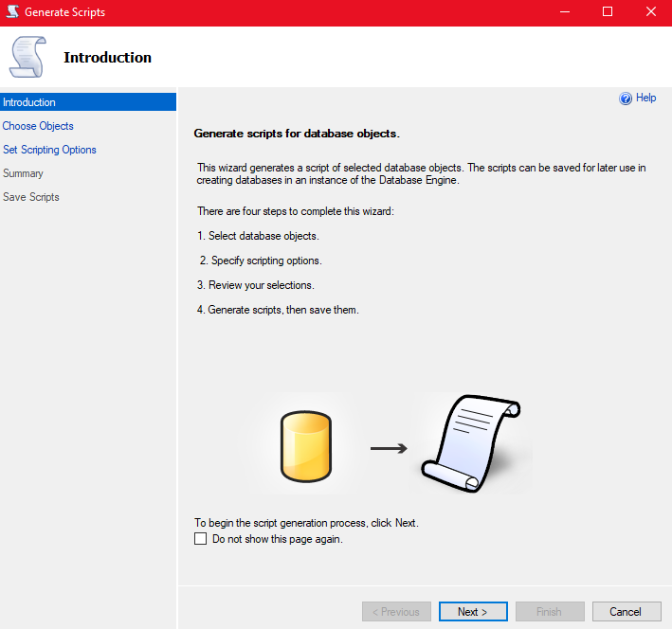Image resolution: width=672 pixels, height=629 pixels.
Task: Open the Set Scripting Options step
Action: (49, 150)
